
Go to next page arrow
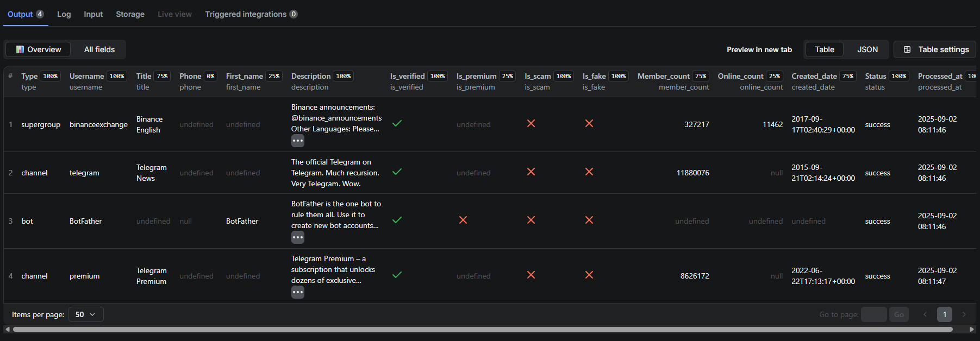tap(964, 314)
